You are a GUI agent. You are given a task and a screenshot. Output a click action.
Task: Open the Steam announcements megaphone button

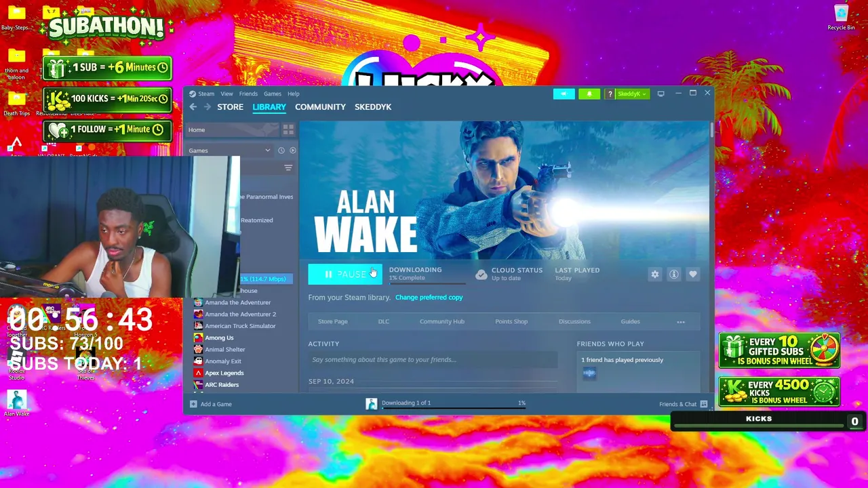click(564, 94)
